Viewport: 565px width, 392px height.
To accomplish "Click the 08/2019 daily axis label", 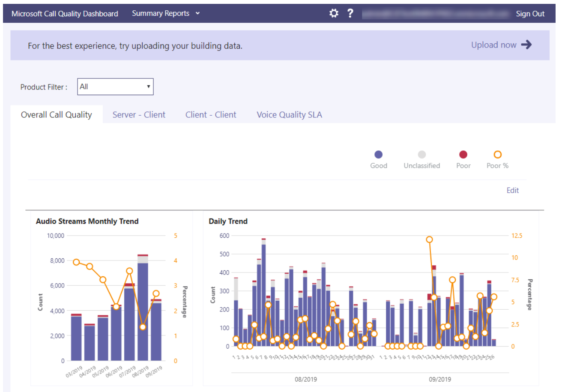I will pyautogui.click(x=306, y=379).
